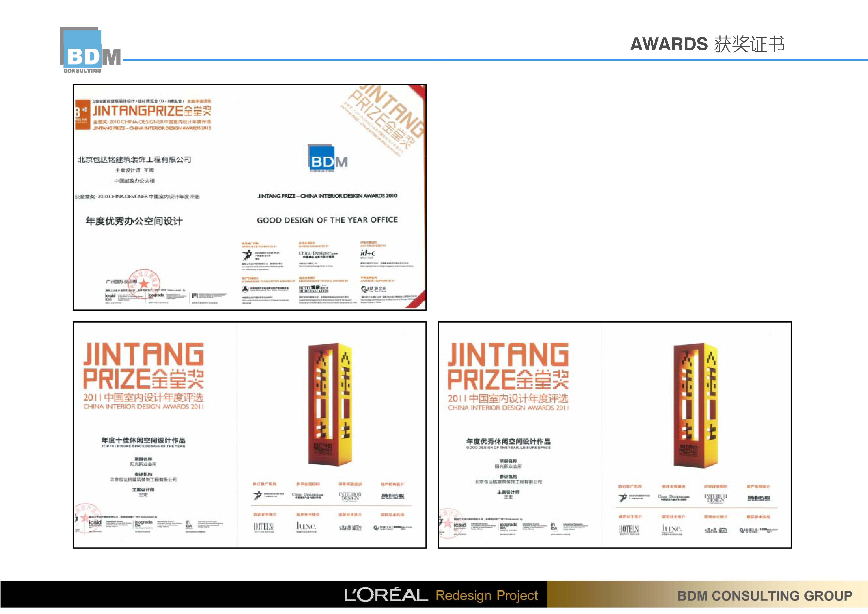Screen dimensions: 868x614
Task: Click the JINTANGPRIZE 金堂奖 title on the 2010 certificate
Action: click(x=152, y=111)
